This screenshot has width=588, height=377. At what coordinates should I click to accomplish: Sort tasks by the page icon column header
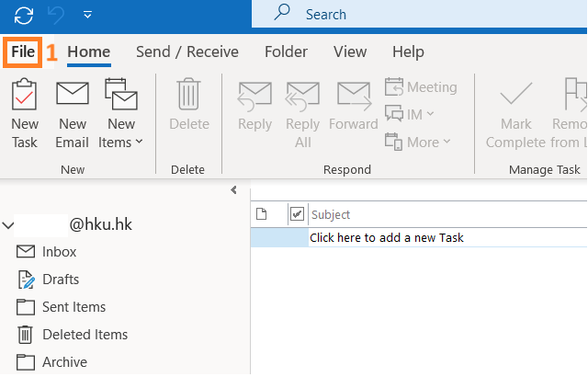tap(261, 214)
